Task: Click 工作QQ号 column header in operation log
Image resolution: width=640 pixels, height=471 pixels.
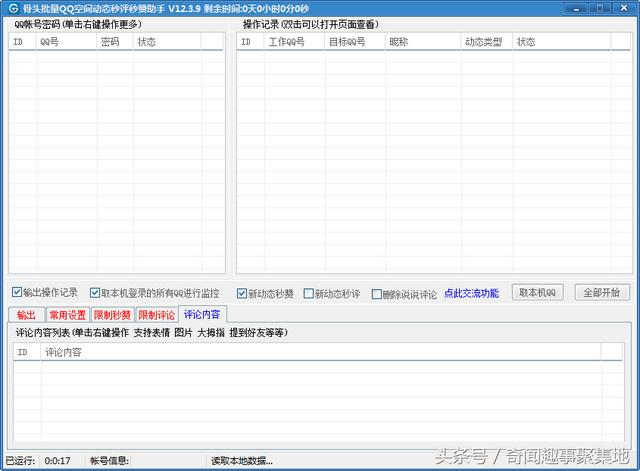Action: (x=294, y=42)
